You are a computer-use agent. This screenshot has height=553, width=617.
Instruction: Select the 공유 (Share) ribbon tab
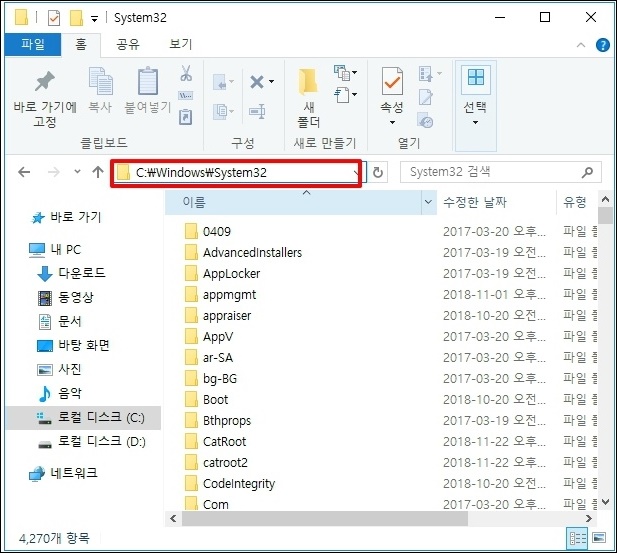coord(128,44)
